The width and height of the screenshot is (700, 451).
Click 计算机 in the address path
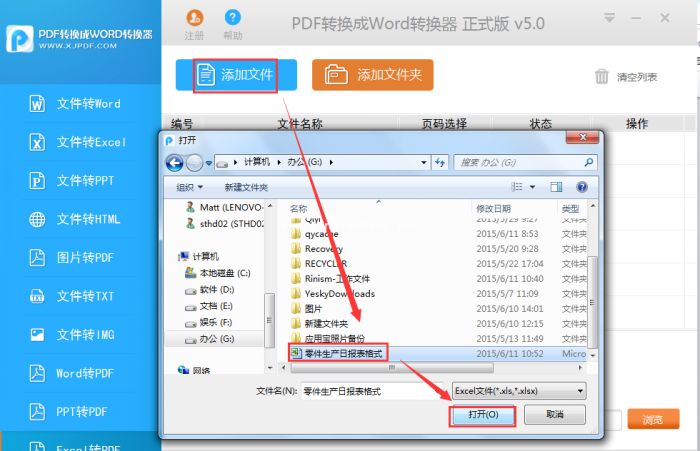257,162
